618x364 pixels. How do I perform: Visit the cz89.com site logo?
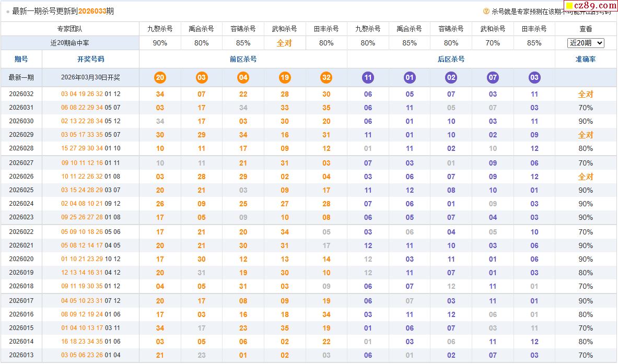tap(591, 6)
